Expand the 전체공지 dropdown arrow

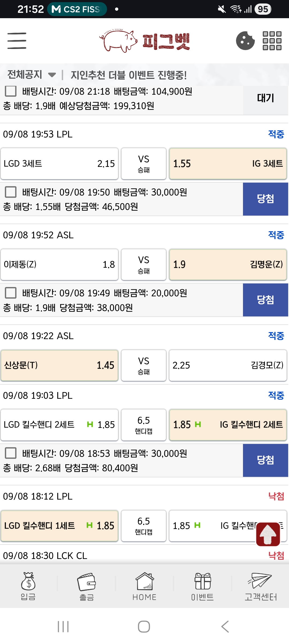point(52,75)
